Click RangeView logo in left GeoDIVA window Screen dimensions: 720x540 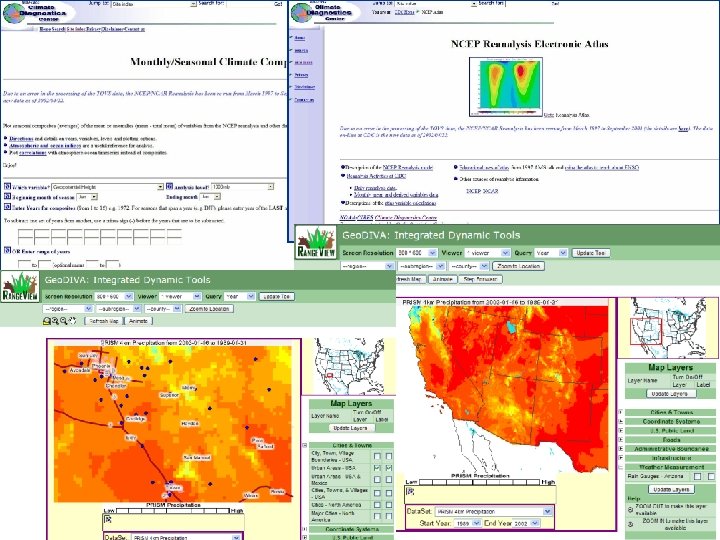pyautogui.click(x=20, y=287)
